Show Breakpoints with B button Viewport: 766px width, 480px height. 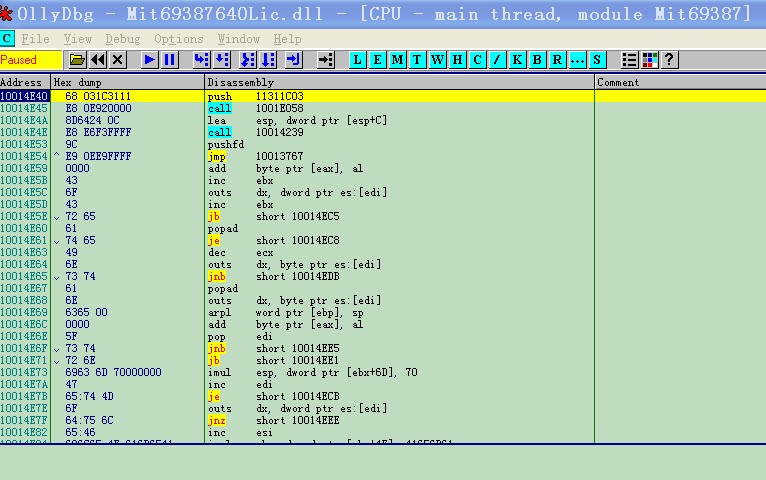pyautogui.click(x=537, y=60)
